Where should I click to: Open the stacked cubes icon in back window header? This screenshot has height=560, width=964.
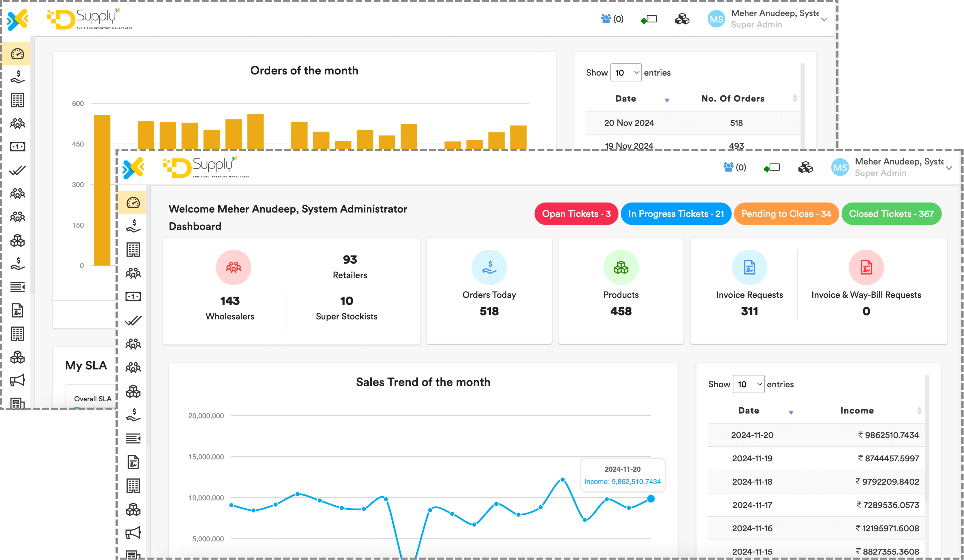(x=682, y=19)
